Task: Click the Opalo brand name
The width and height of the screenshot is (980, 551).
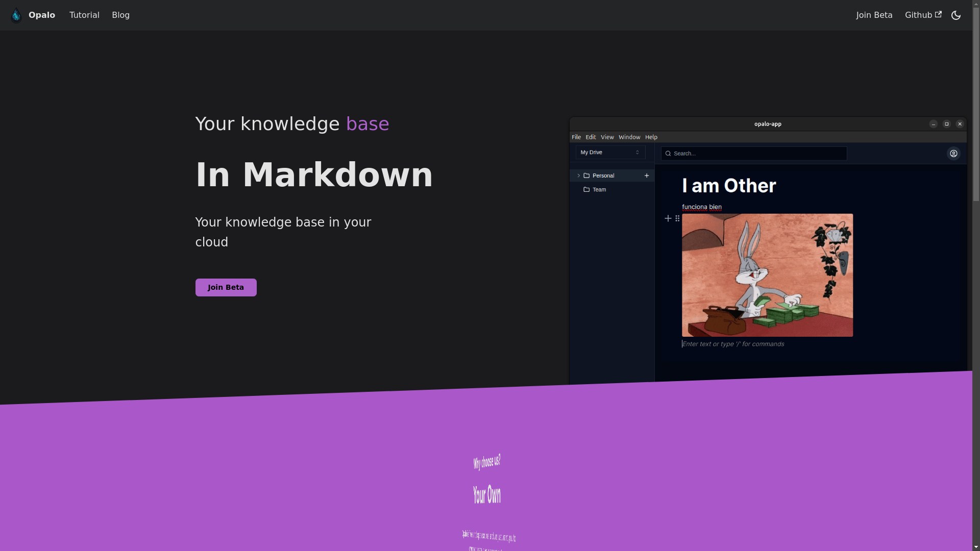Action: pos(42,15)
